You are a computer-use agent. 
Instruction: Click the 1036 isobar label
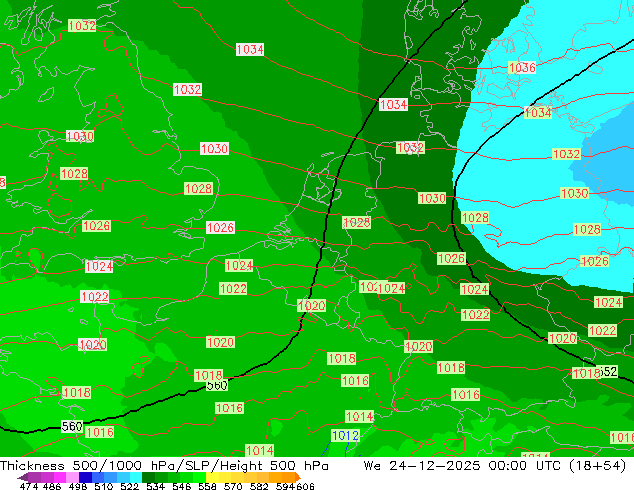(x=522, y=68)
